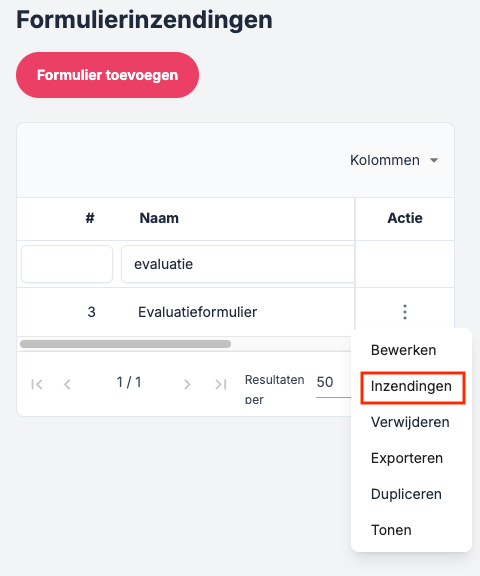Open the three-dot action menu for Evaluatieformulier
Screen dimensions: 480x576
[405, 312]
